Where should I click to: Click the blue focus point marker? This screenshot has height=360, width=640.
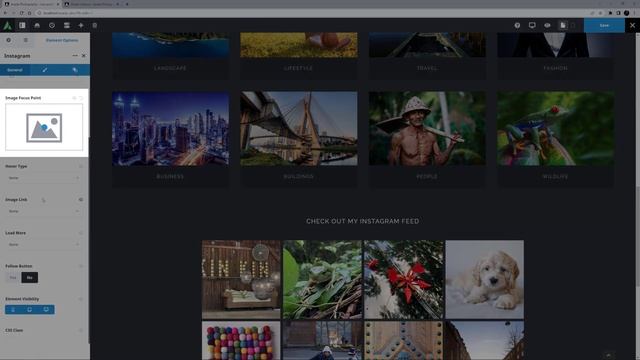point(44,128)
